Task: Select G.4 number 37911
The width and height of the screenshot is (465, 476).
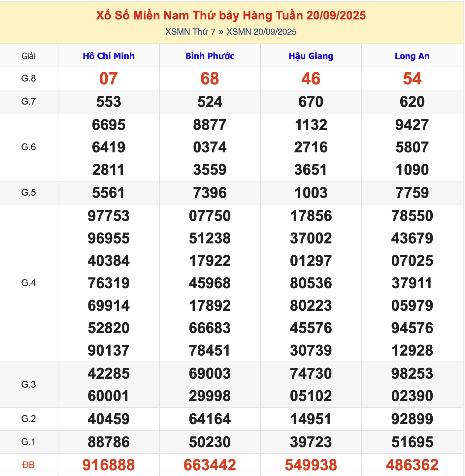Action: pyautogui.click(x=412, y=283)
